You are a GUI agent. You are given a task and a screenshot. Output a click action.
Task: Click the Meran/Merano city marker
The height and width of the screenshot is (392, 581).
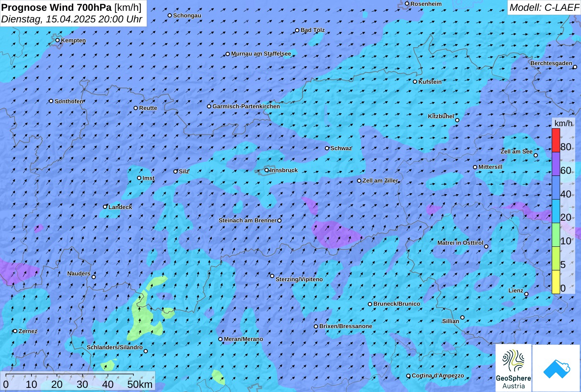(220, 339)
